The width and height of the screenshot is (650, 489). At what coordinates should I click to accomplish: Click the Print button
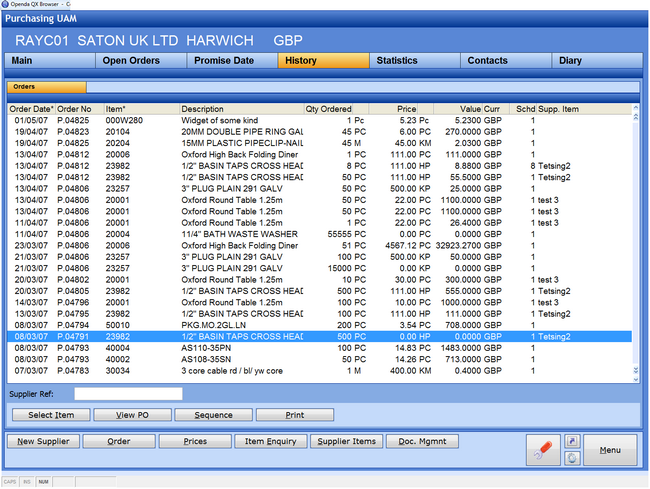295,415
